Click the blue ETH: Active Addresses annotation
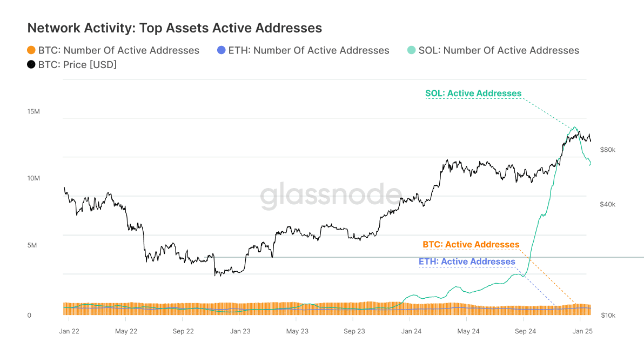The width and height of the screenshot is (644, 362). tap(467, 262)
